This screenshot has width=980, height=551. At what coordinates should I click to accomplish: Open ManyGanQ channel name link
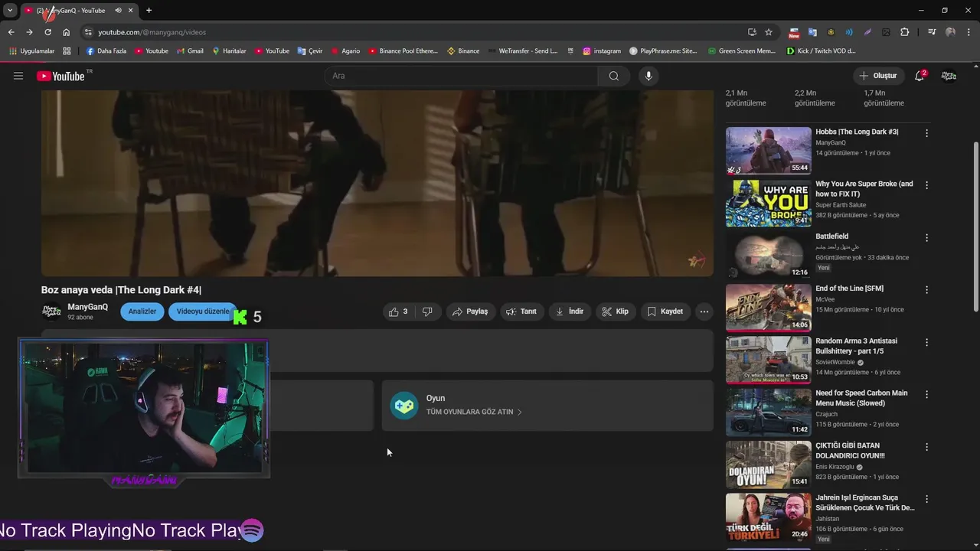[x=87, y=307]
